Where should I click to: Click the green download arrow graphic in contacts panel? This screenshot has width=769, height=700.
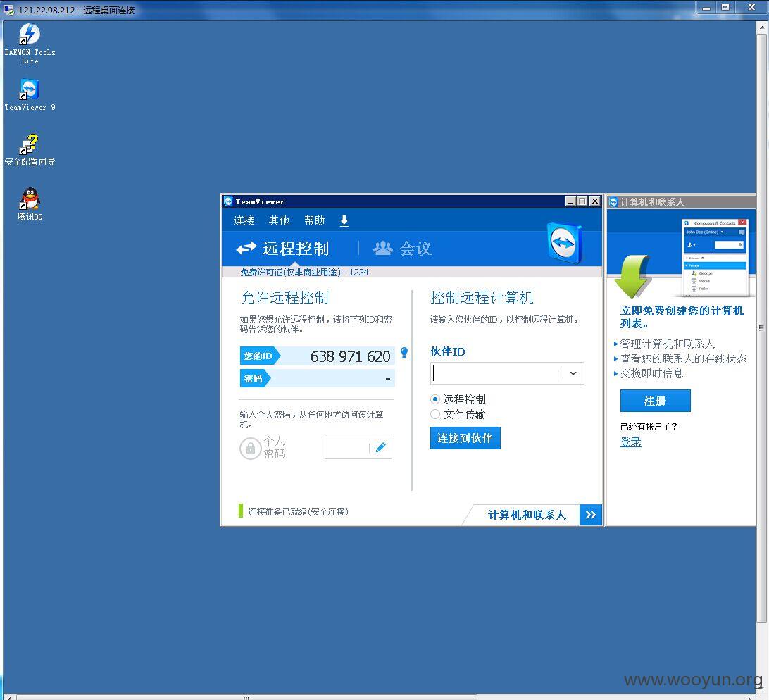click(x=632, y=276)
